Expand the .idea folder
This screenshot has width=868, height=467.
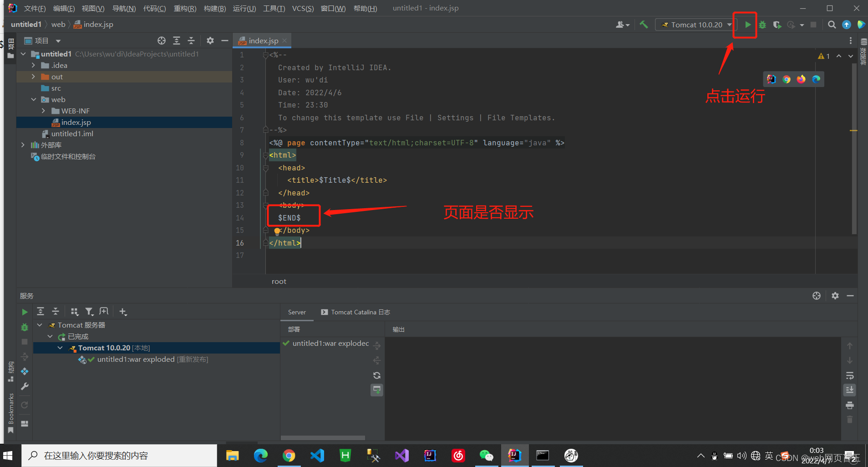33,65
